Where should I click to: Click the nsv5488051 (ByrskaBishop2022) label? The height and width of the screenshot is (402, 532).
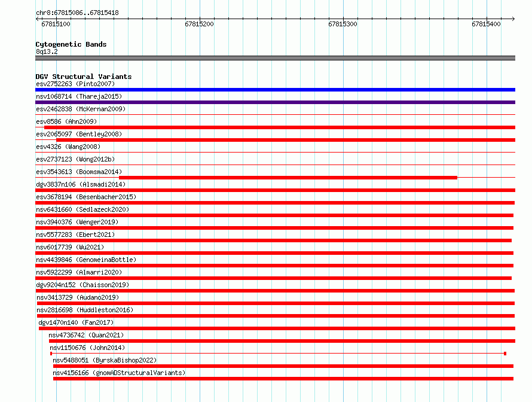point(105,360)
